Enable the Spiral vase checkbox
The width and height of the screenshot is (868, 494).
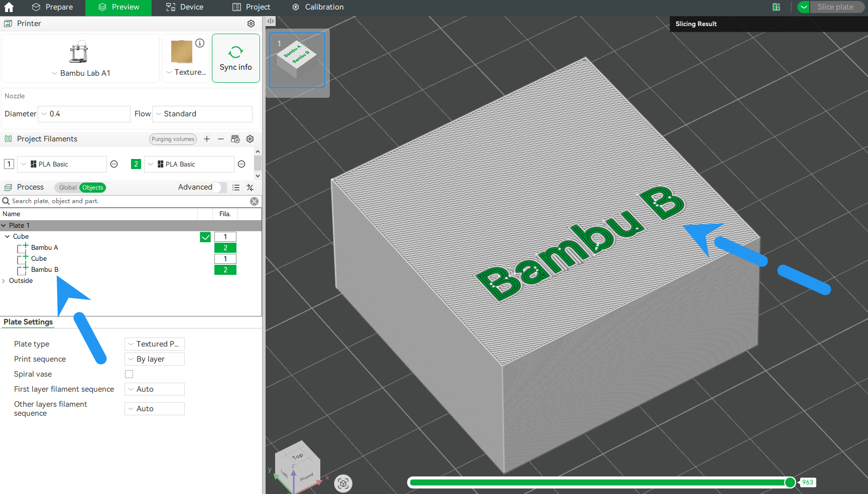coord(129,374)
